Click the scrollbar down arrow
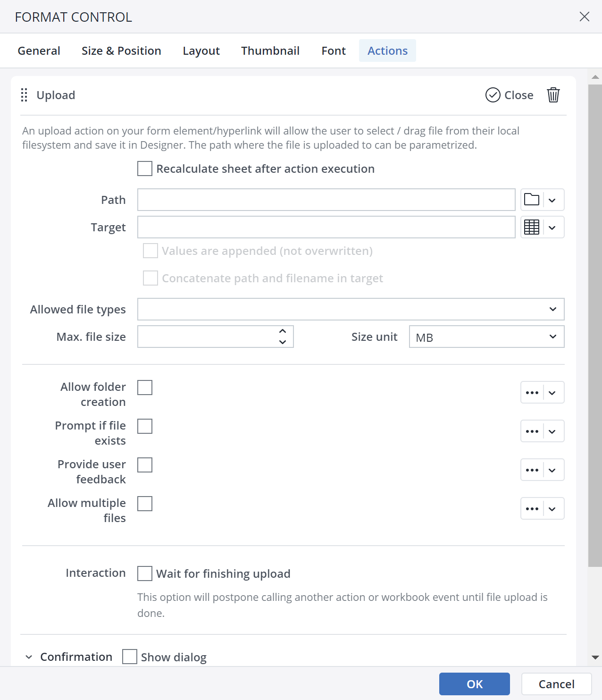The image size is (602, 700). pyautogui.click(x=595, y=657)
